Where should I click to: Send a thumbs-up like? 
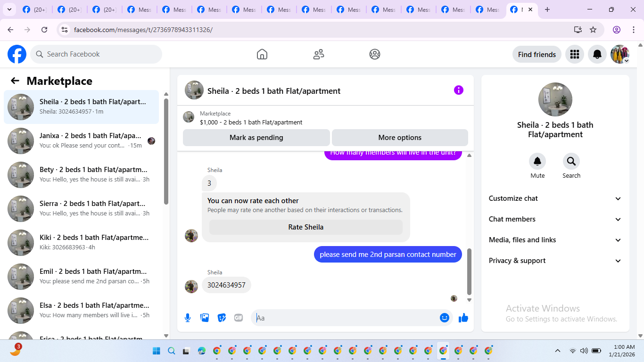[x=463, y=318]
